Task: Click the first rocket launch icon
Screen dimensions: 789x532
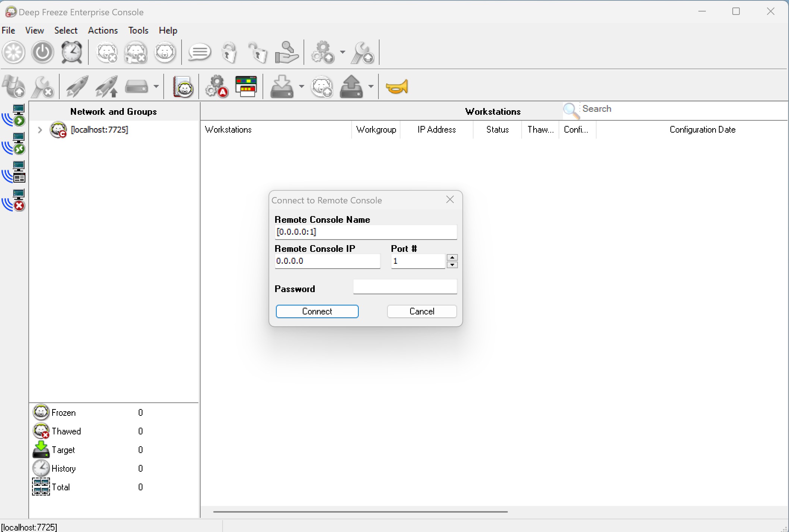Action: [x=77, y=86]
